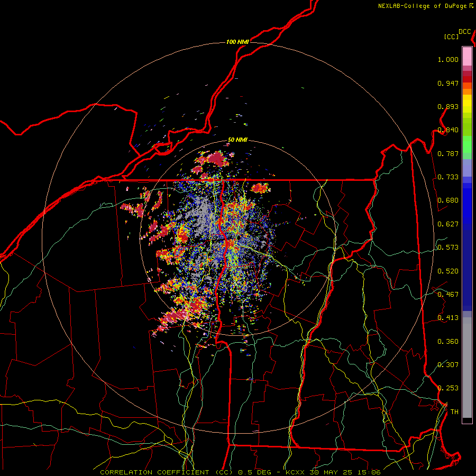This screenshot has height=476, width=476.
Task: Click the 0.840 legend value
Action: point(448,130)
